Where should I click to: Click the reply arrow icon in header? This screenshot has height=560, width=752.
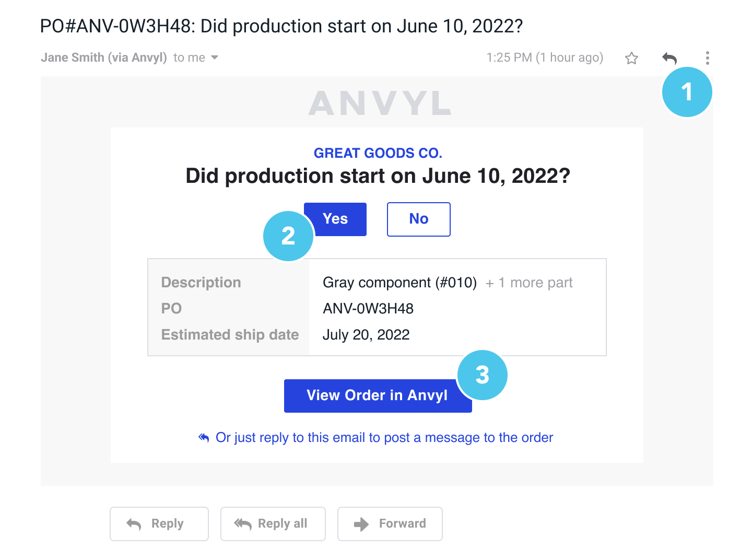click(x=669, y=58)
